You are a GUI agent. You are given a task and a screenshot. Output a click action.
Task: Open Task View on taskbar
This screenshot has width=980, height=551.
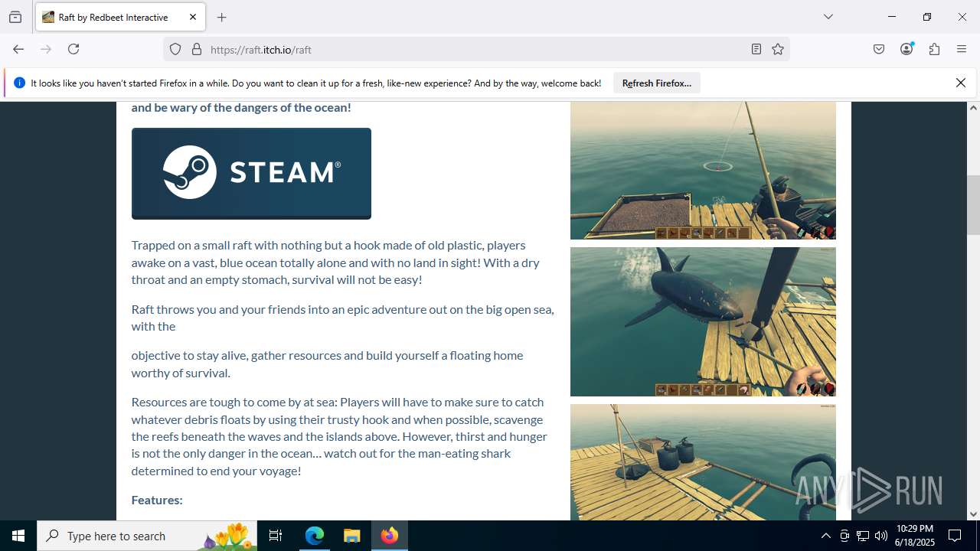point(276,536)
